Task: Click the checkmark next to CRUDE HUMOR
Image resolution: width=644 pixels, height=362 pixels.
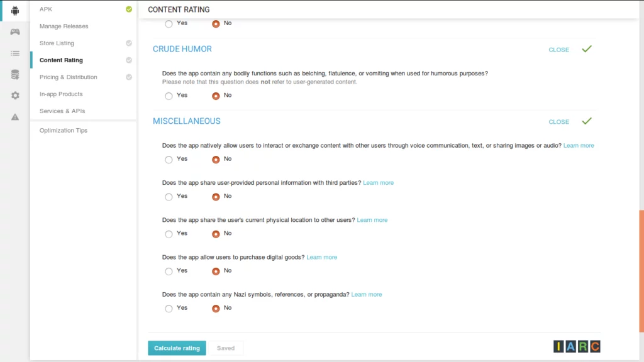Action: [x=587, y=48]
